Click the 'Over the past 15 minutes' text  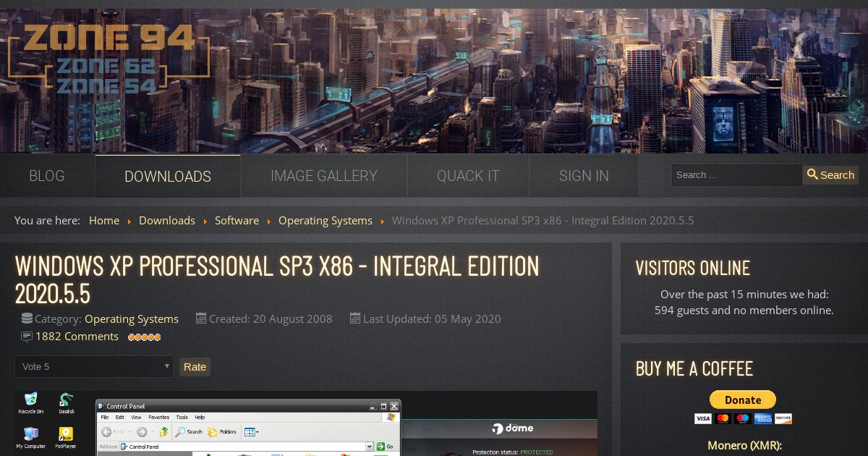[744, 295]
